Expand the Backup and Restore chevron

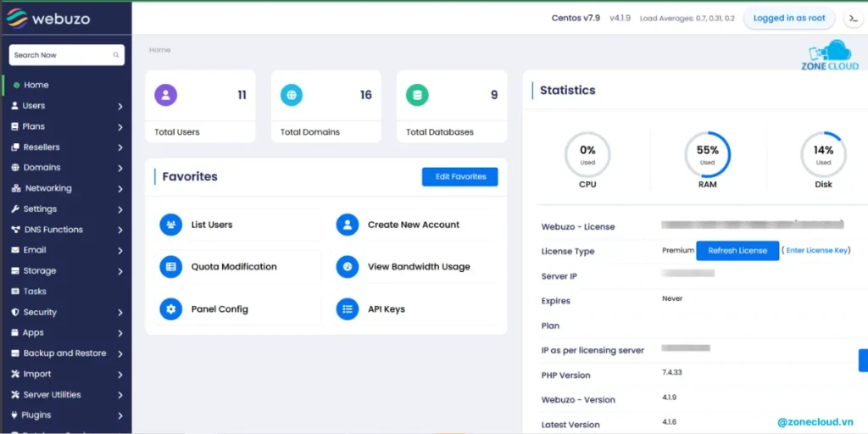pyautogui.click(x=120, y=353)
